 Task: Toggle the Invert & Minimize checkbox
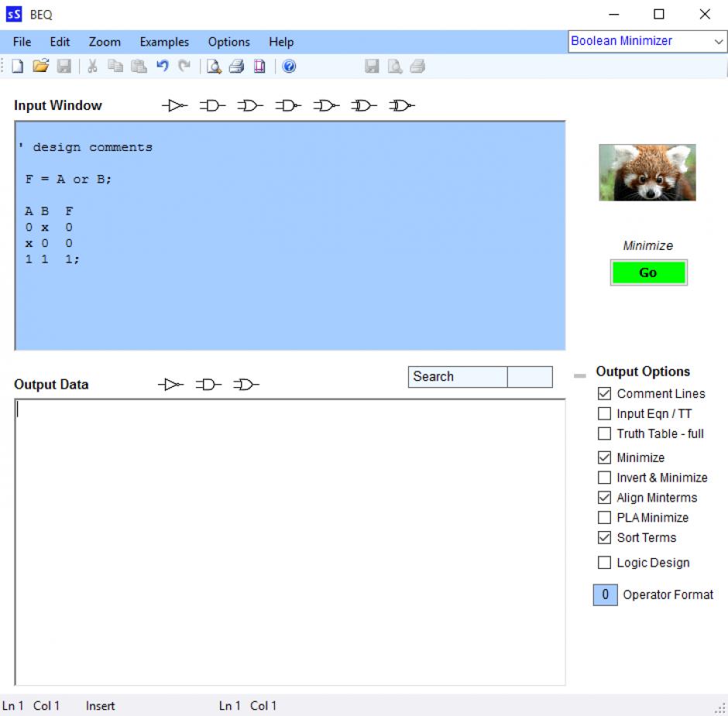pyautogui.click(x=605, y=478)
